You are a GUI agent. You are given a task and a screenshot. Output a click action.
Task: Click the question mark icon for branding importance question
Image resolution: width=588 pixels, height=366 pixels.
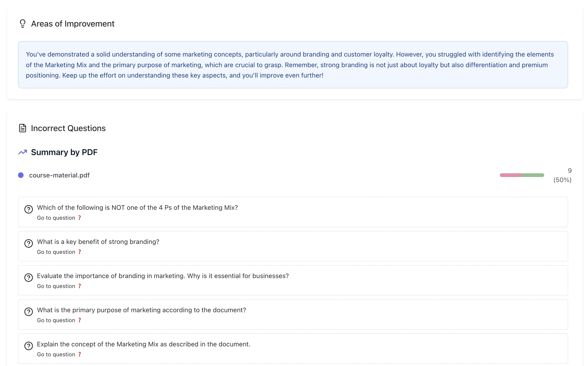[29, 277]
